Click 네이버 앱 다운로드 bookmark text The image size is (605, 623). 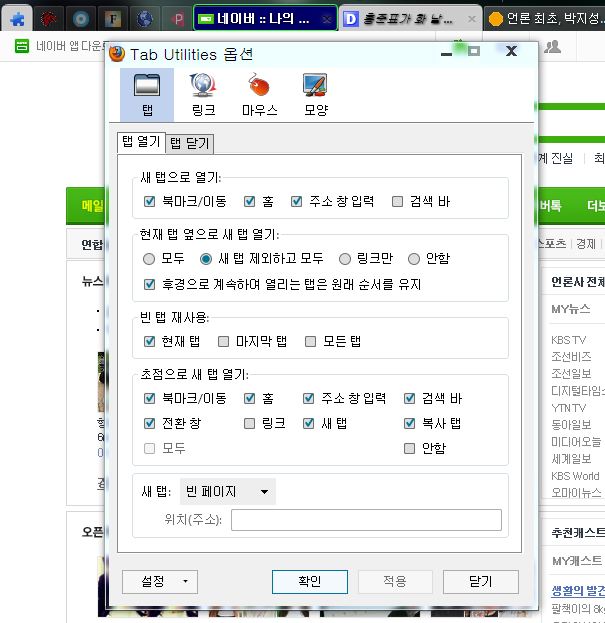(x=72, y=46)
